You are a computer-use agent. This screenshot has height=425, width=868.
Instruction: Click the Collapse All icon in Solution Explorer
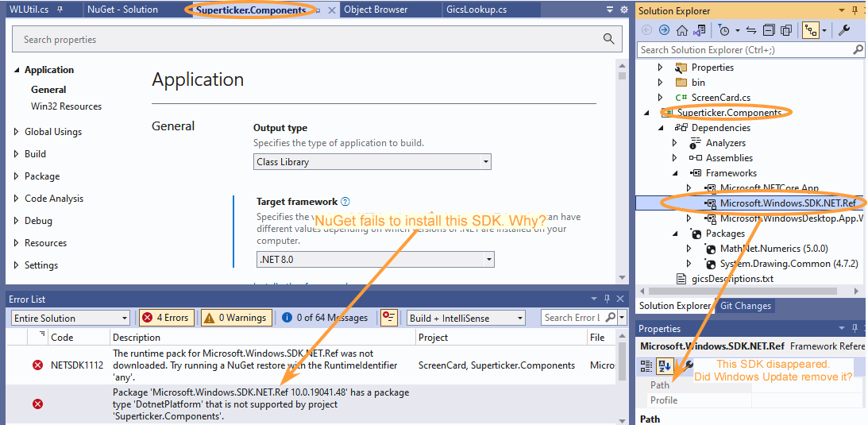pos(769,30)
